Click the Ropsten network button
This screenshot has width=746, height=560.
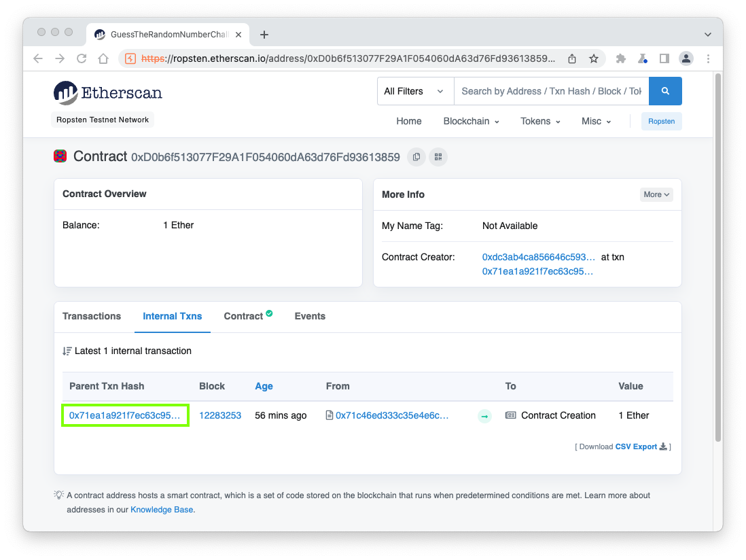point(661,122)
